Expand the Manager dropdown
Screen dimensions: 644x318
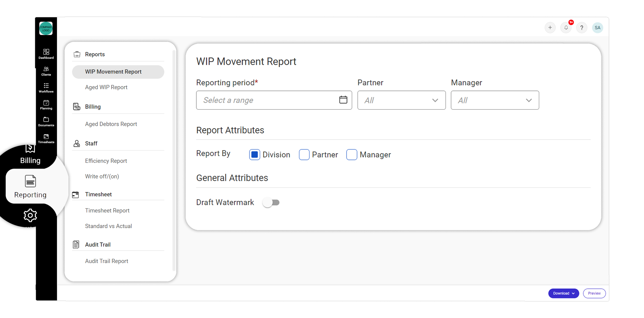coord(495,100)
